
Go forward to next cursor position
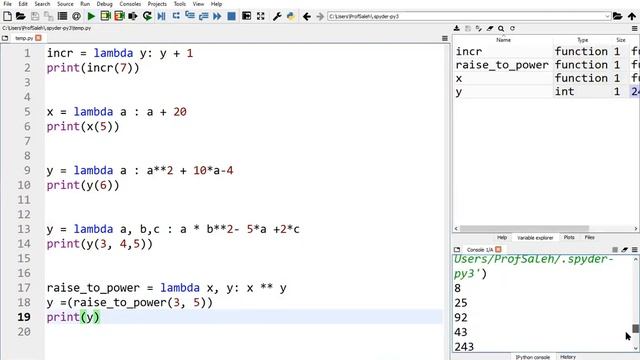pyautogui.click(x=320, y=16)
